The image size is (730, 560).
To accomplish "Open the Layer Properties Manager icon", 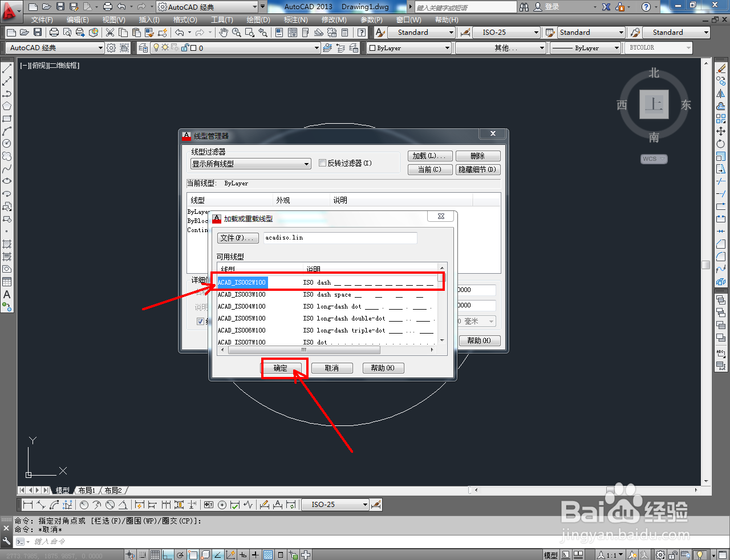I will click(x=143, y=48).
